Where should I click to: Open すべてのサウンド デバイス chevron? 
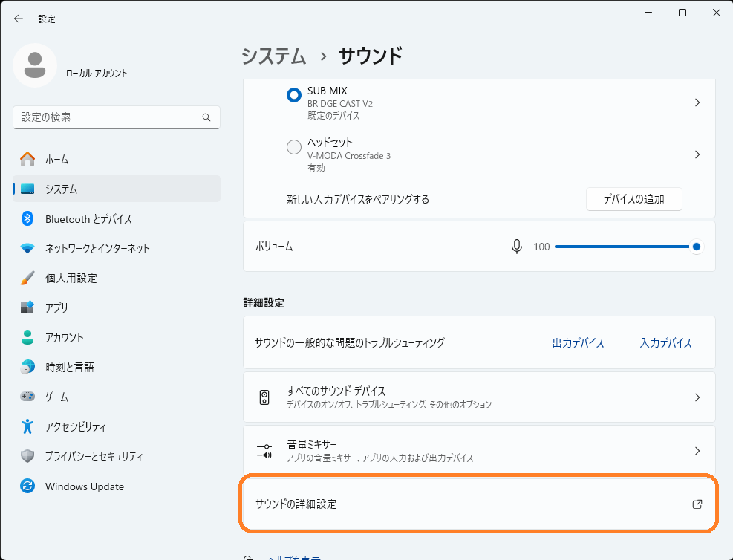point(697,397)
